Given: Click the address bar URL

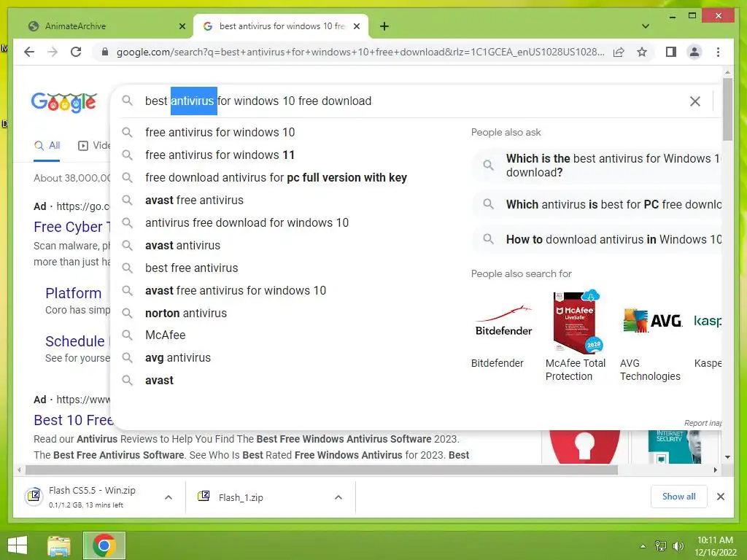Looking at the screenshot, I should tap(360, 52).
